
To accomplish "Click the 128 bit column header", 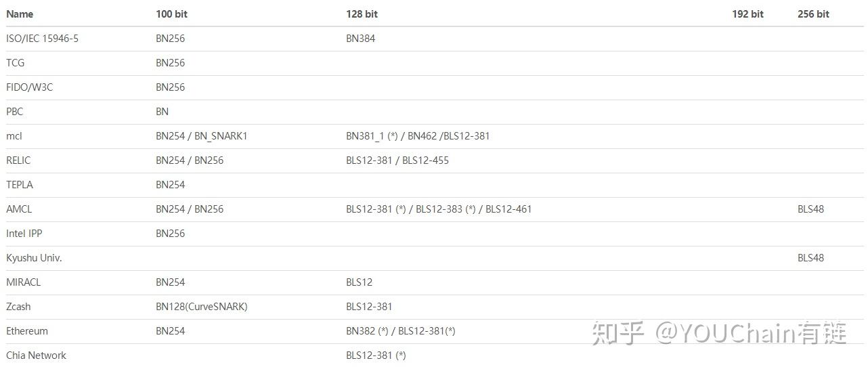I will tap(362, 14).
